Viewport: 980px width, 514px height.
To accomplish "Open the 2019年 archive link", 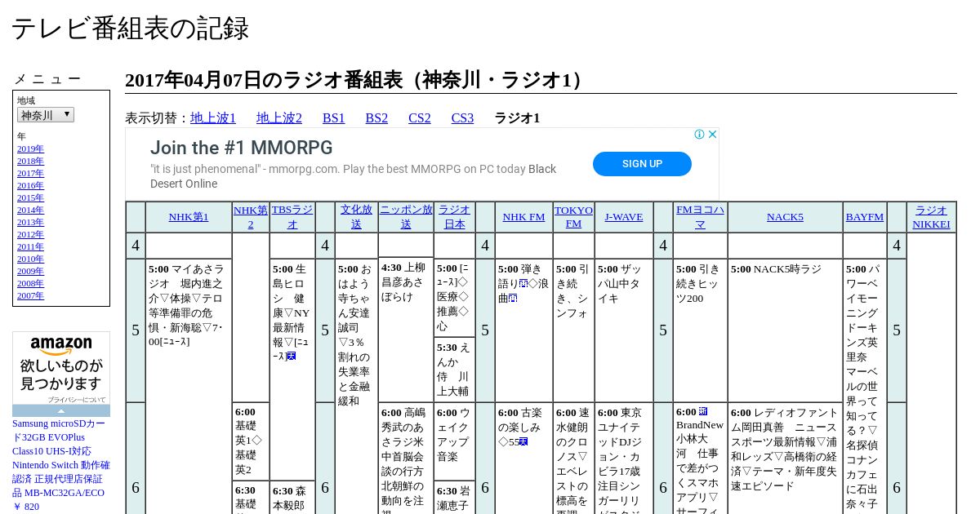I will (x=30, y=148).
